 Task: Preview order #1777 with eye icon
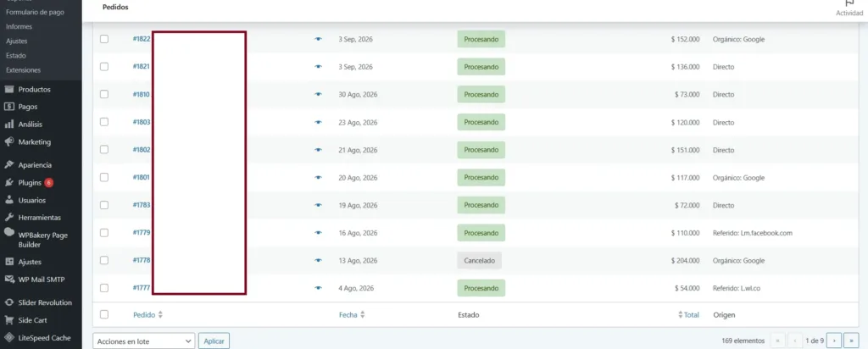318,288
